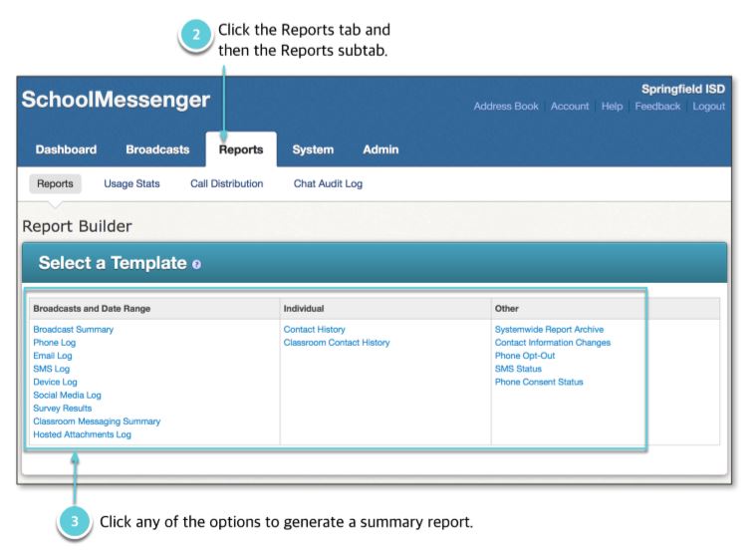View the Call Distribution subtab
This screenshot has height=558, width=756.
coord(227,183)
